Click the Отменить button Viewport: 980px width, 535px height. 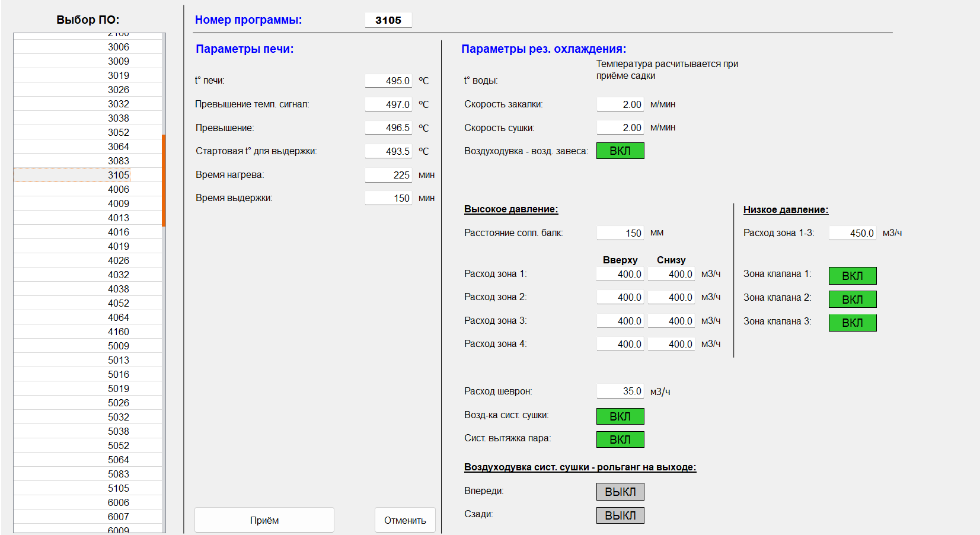[x=405, y=520]
